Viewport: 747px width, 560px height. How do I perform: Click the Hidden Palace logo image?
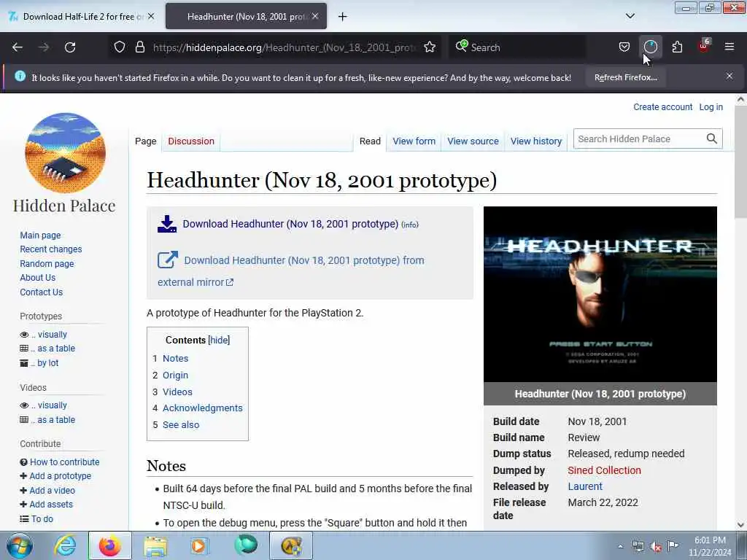coord(65,152)
